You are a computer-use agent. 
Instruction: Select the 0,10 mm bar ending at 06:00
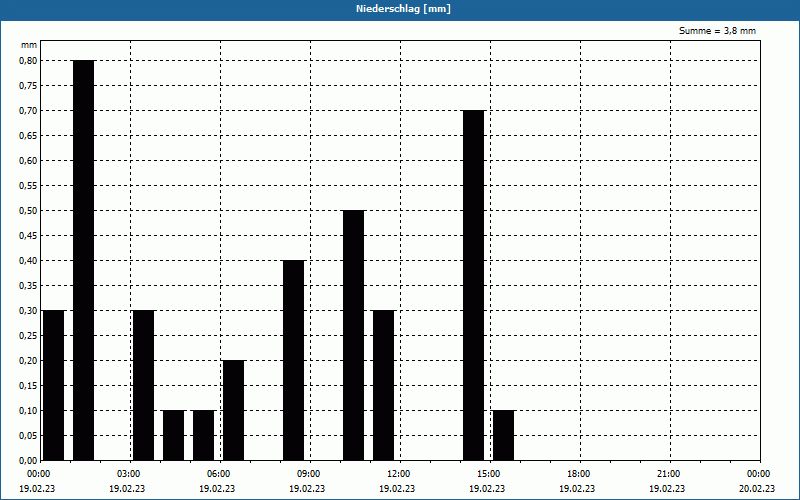pyautogui.click(x=204, y=435)
